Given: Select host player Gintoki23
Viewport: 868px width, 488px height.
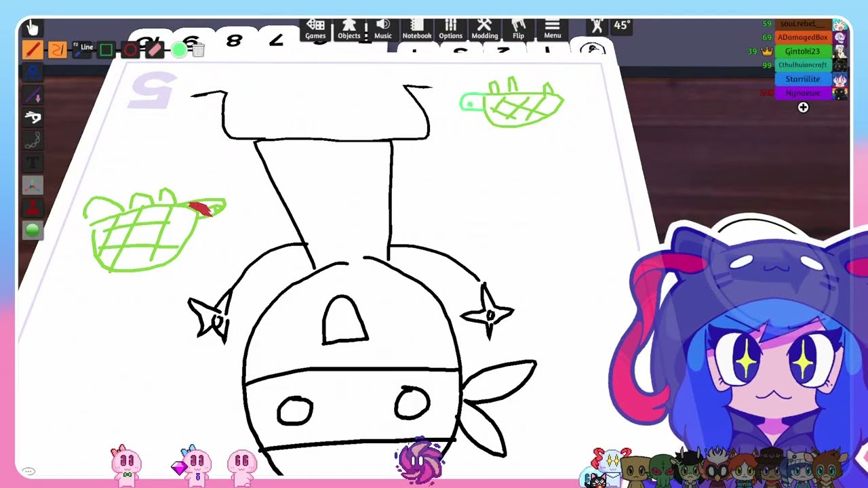Looking at the screenshot, I should tap(803, 52).
